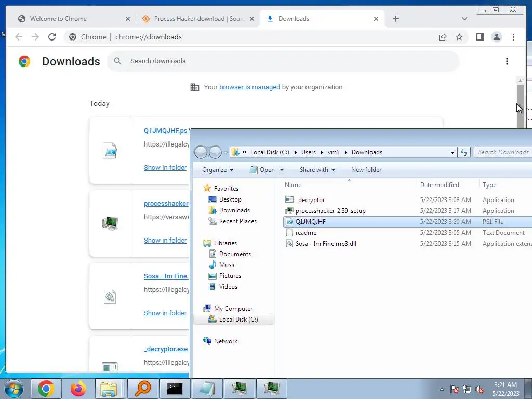
Task: Show processhacker setup in folder
Action: pyautogui.click(x=165, y=240)
